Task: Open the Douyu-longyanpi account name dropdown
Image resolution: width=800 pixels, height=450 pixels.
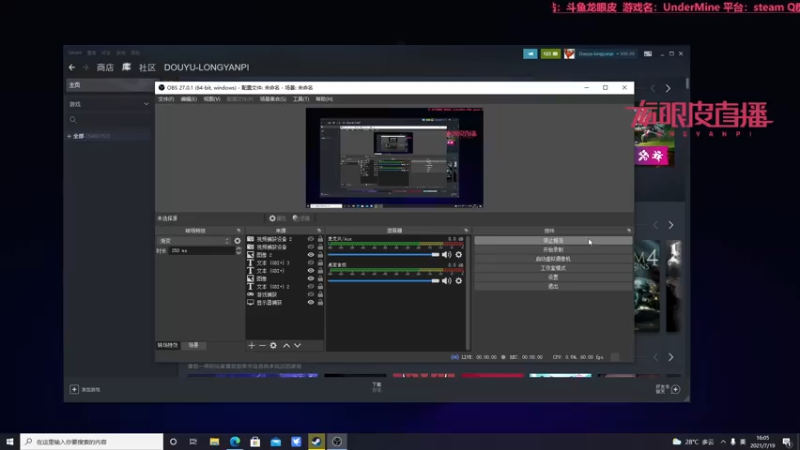Action: (607, 54)
